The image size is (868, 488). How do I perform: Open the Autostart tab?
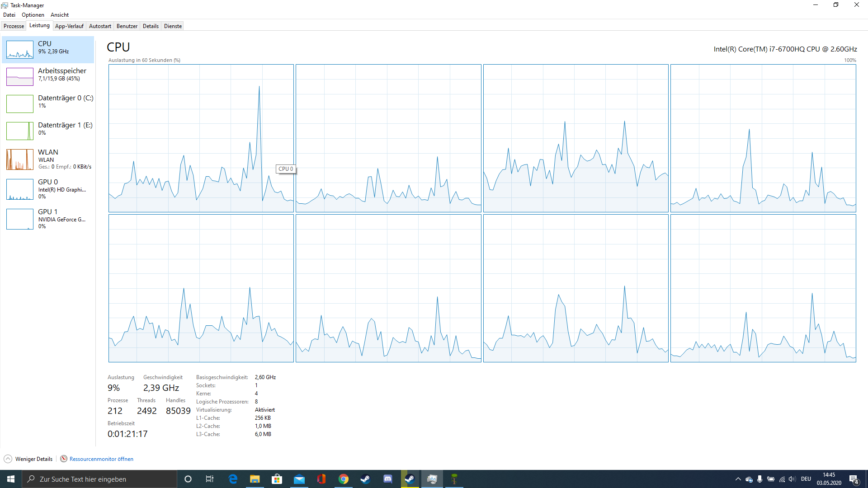[100, 26]
